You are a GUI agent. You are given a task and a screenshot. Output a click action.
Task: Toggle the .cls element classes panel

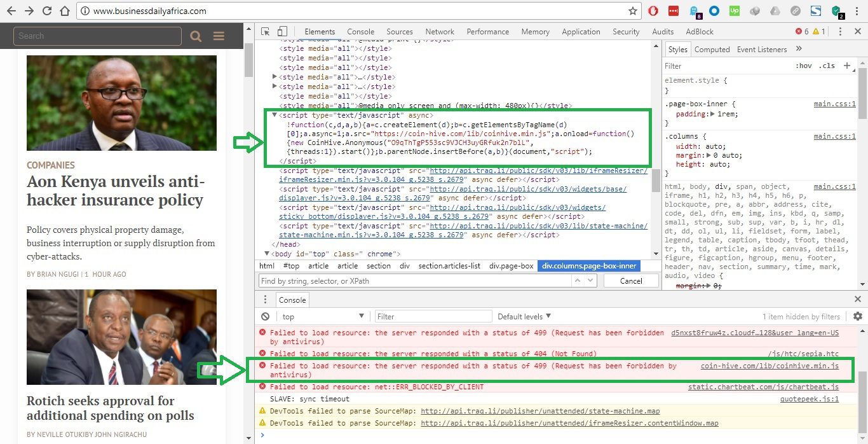[x=827, y=66]
